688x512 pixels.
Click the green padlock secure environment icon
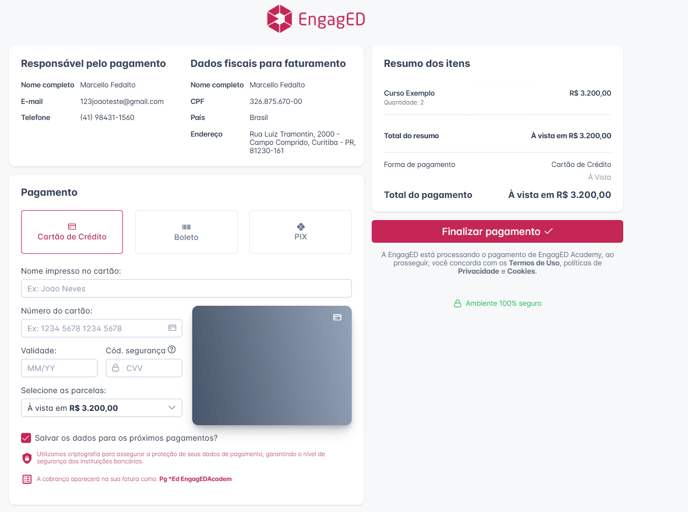458,303
